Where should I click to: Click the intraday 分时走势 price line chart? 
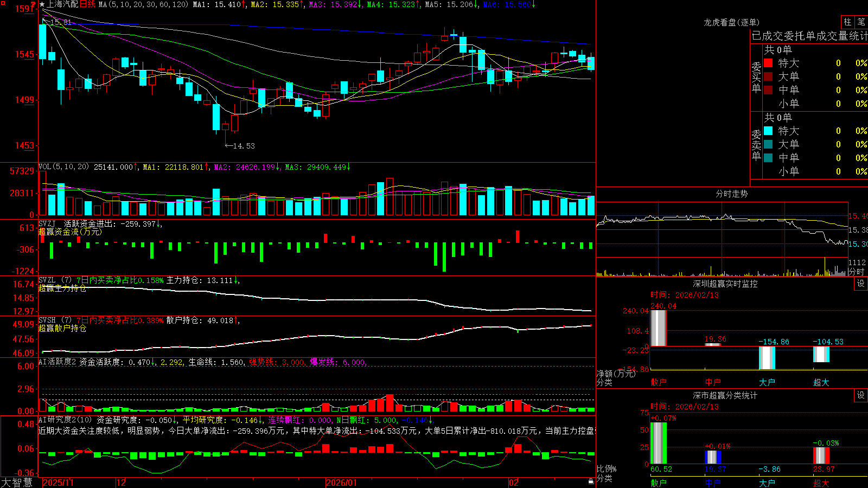click(x=722, y=230)
